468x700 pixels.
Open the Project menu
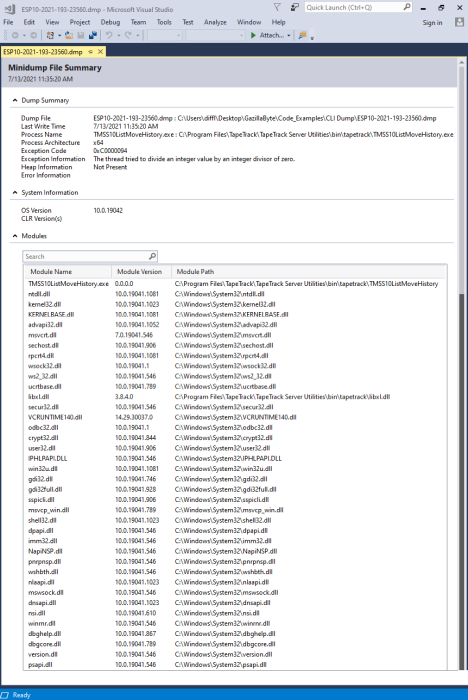pyautogui.click(x=80, y=22)
